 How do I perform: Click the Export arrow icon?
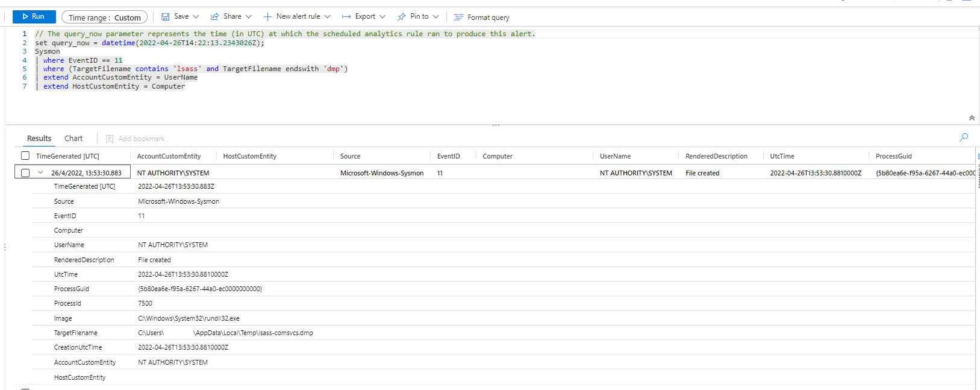pyautogui.click(x=346, y=17)
